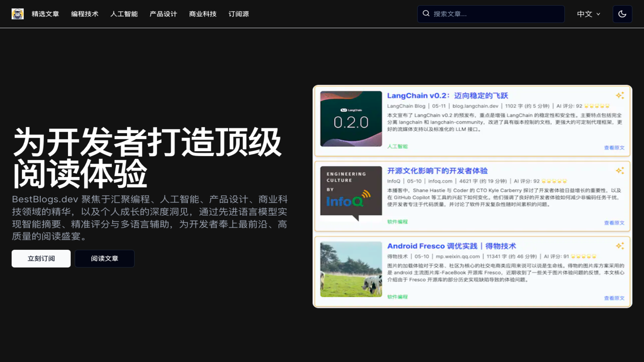Focus the 搜索文章 search field
This screenshot has height=362, width=644.
pos(491,14)
